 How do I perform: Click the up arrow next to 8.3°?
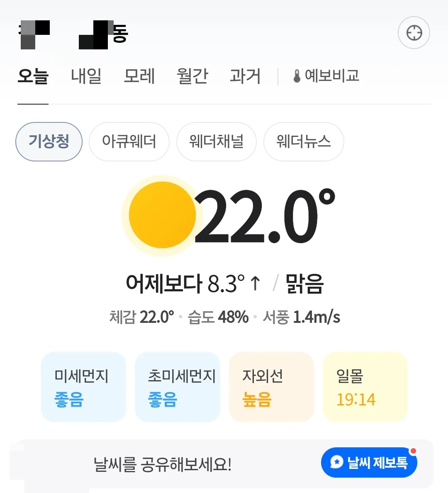click(x=255, y=283)
